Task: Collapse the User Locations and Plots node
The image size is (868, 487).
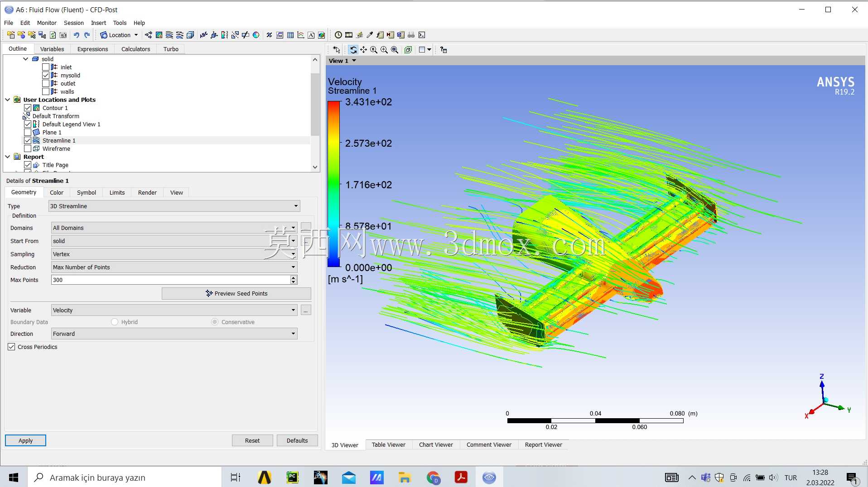Action: coord(8,100)
